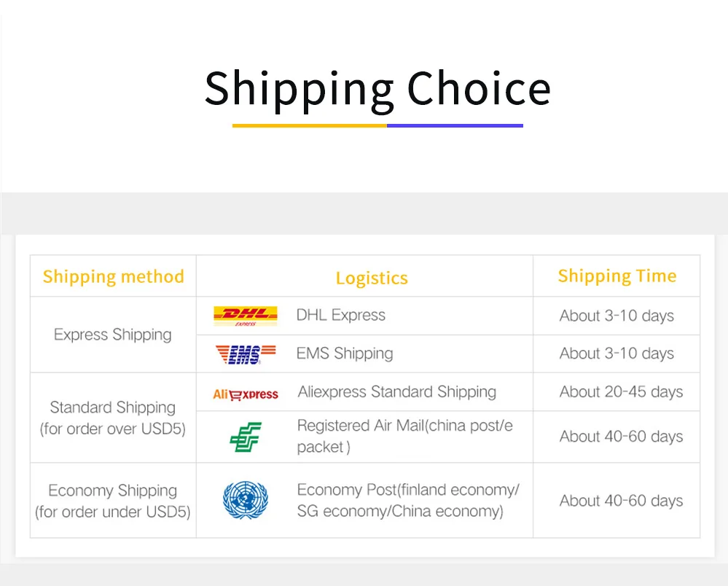Click the purple underline segment under heading
728x586 pixels.
(x=455, y=125)
